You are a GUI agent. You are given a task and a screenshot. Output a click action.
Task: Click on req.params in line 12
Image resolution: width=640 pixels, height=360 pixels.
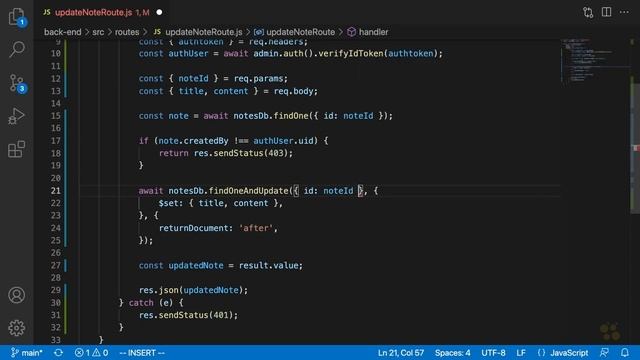259,78
